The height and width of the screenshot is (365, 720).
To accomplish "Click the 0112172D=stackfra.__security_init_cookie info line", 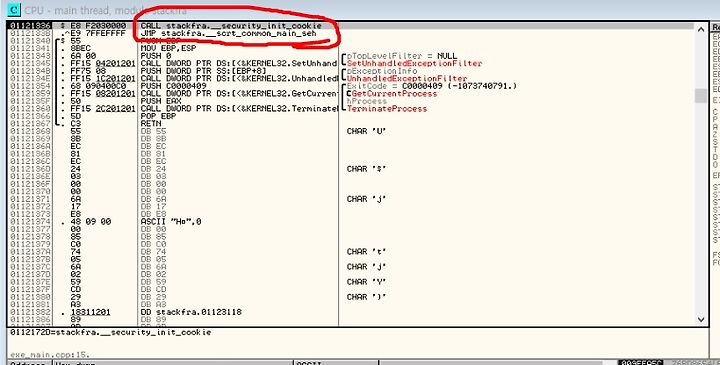I will click(x=111, y=332).
